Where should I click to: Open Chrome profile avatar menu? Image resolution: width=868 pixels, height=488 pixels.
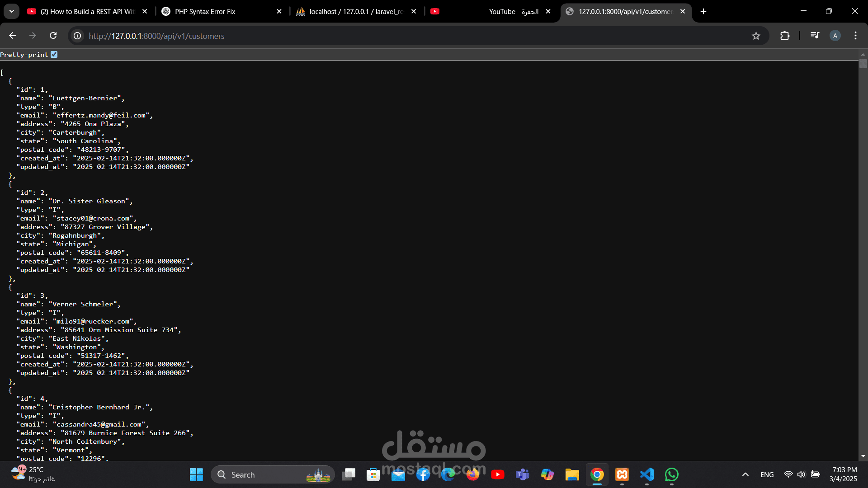835,36
